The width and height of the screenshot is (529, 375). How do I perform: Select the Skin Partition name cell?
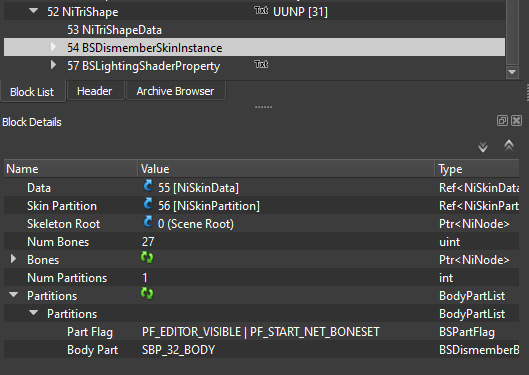[62, 206]
